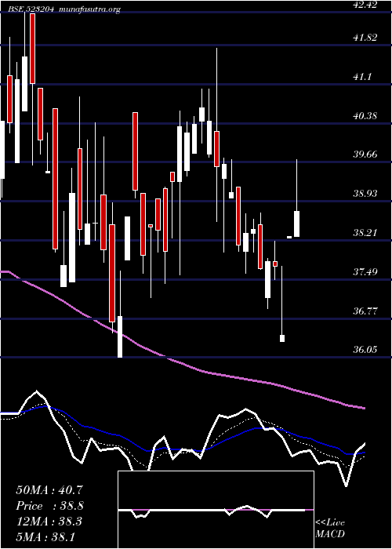The height and width of the screenshot is (549, 392).
Task: Click the <<Live MACD label
Action: point(330,529)
